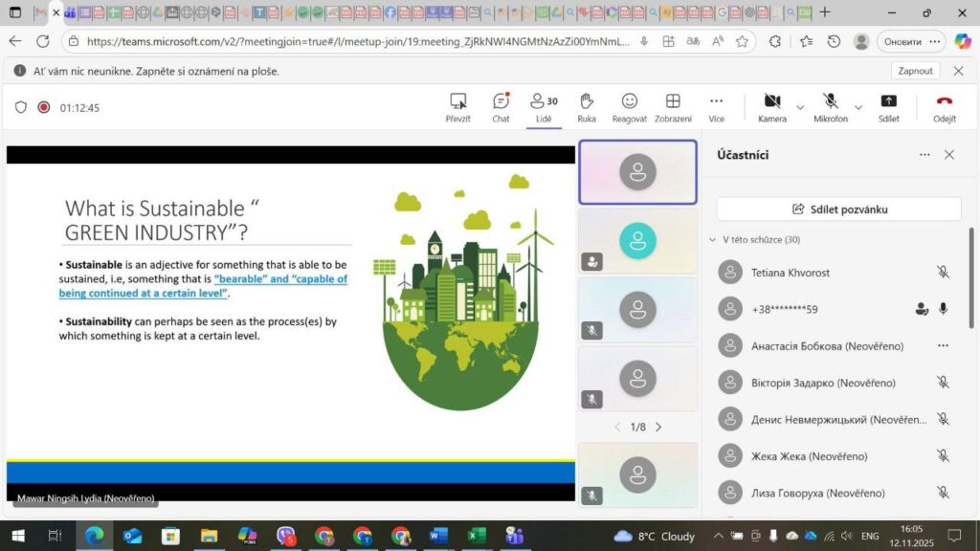Expand microphone options dropdown arrow
Screen dimensions: 980x551
point(858,107)
